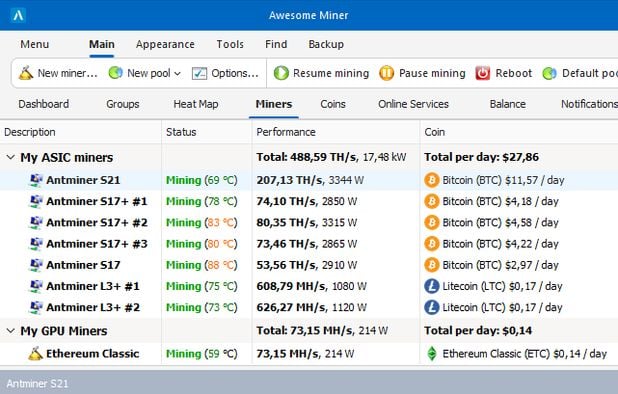The image size is (618, 394).
Task: Open the Balance view tab
Action: click(x=508, y=104)
